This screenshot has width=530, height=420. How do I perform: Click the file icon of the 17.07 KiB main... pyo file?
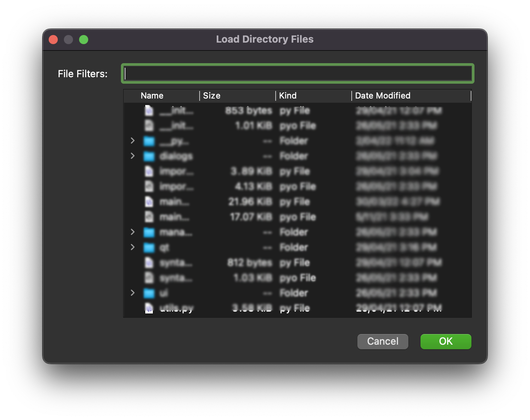pyautogui.click(x=149, y=217)
